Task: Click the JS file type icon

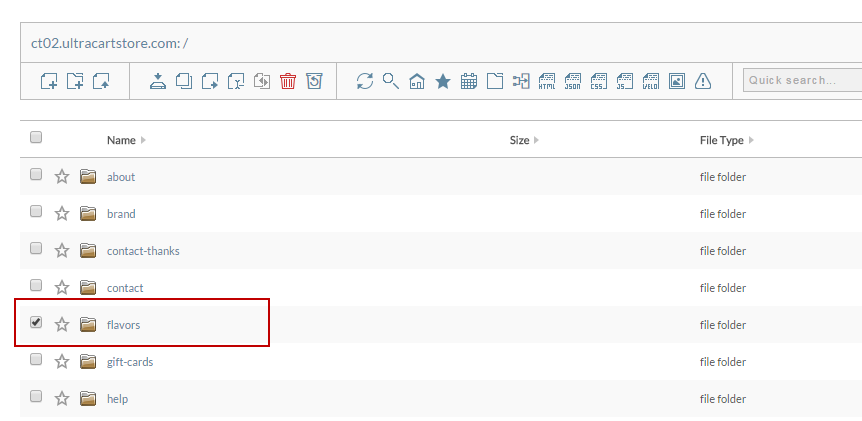Action: [625, 81]
